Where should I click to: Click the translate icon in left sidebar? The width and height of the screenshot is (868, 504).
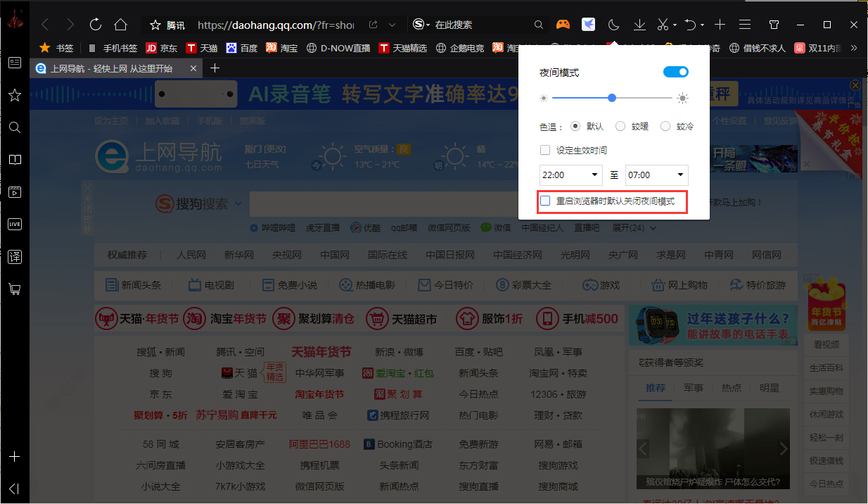point(14,256)
